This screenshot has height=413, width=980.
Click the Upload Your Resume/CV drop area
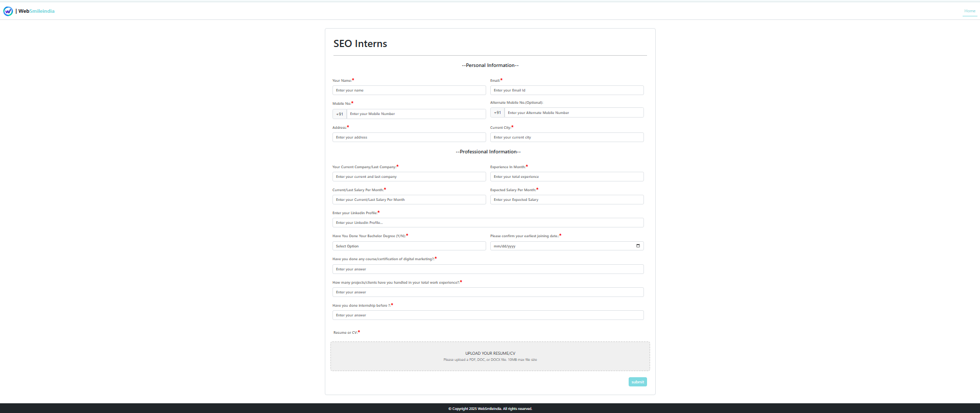click(x=490, y=356)
